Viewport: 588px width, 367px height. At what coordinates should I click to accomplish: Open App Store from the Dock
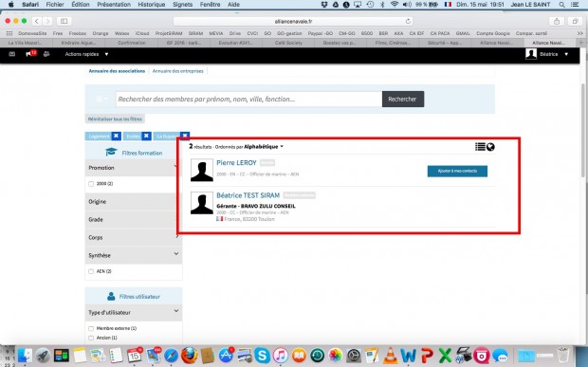(x=226, y=356)
